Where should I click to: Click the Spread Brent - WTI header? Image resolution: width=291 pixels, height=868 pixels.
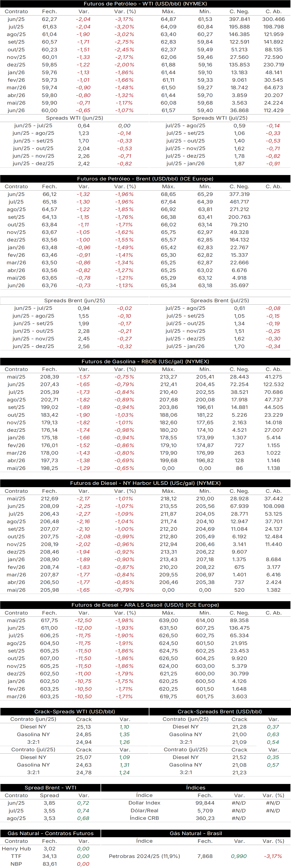50,787
